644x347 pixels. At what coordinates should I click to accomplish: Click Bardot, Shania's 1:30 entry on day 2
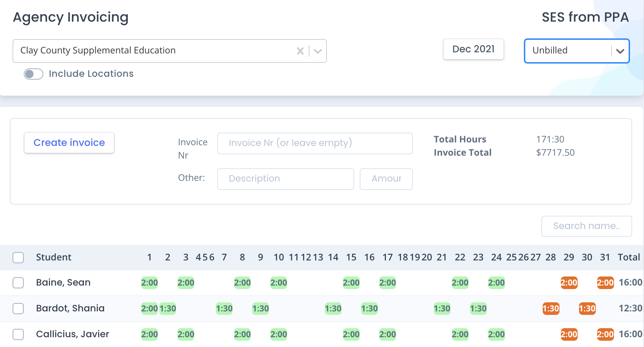tap(168, 309)
